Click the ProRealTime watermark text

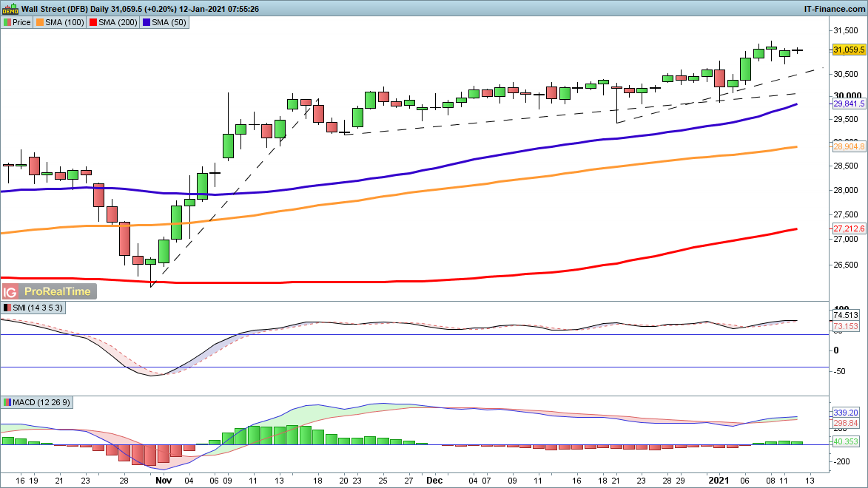coord(57,291)
